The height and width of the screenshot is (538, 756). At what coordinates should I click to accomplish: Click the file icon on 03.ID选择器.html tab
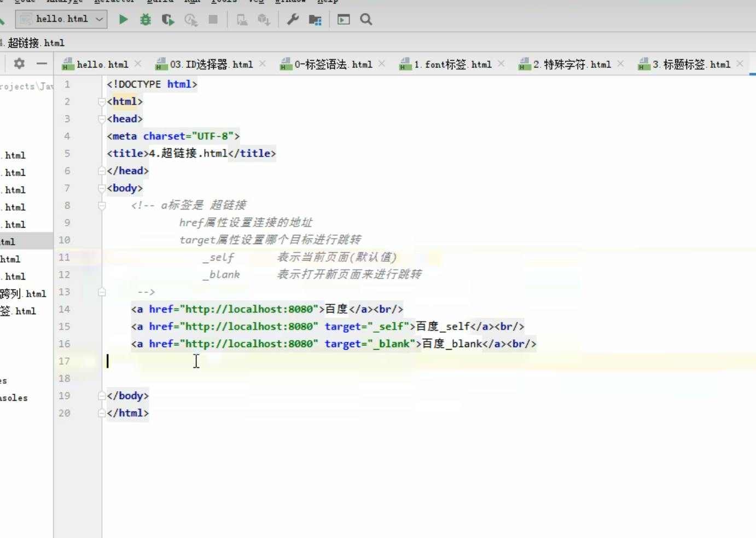tap(161, 65)
